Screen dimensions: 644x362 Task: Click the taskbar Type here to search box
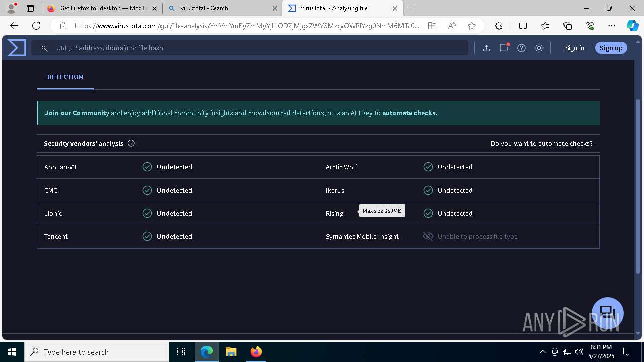coord(97,352)
